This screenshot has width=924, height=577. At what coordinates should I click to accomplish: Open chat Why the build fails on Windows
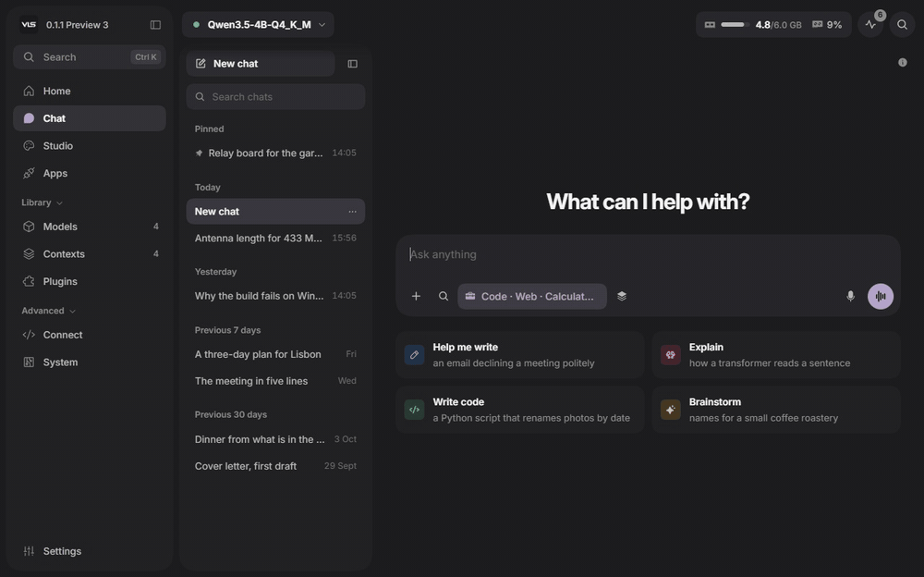(275, 296)
